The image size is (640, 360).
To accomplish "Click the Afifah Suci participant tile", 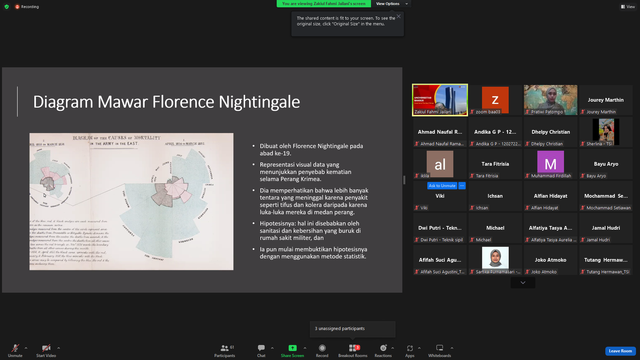I will click(440, 260).
